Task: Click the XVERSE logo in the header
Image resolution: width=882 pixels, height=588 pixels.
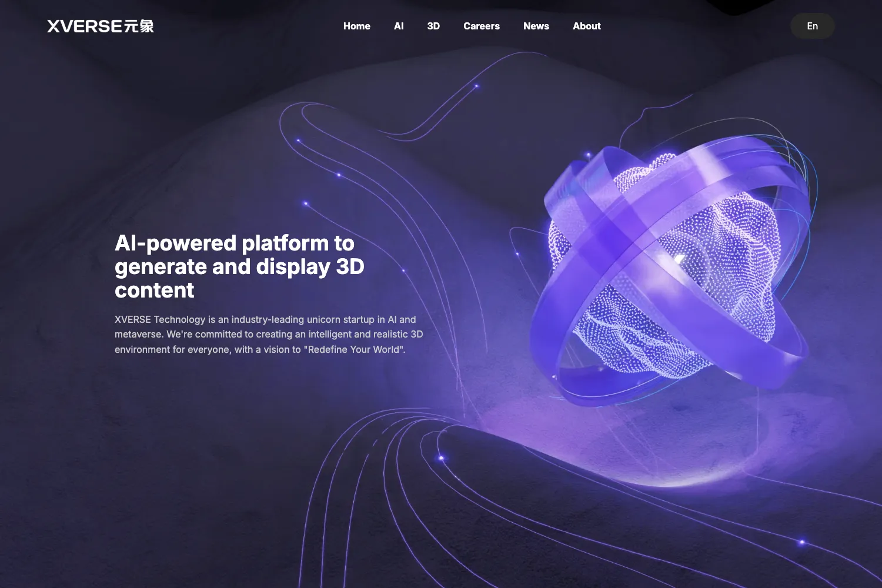Action: (x=101, y=26)
